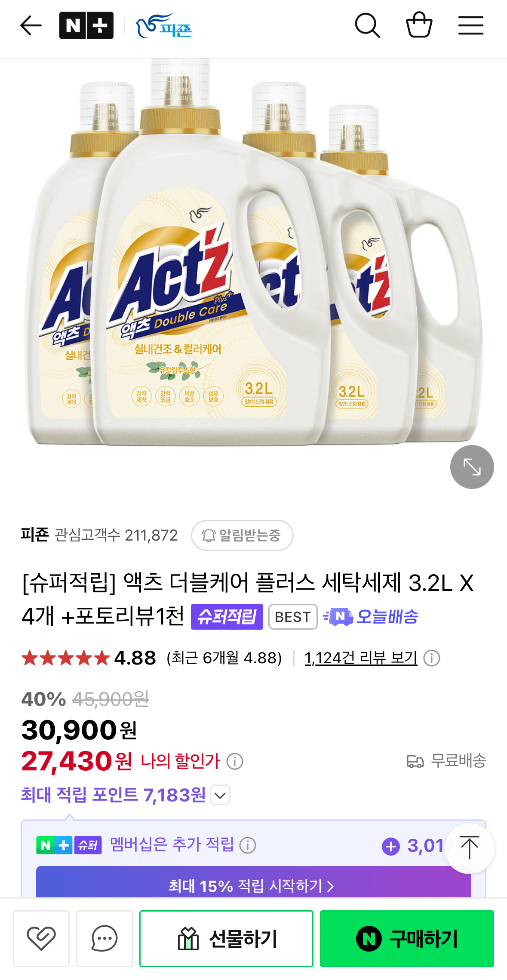Tap the 선물하기 gift button

tap(226, 938)
